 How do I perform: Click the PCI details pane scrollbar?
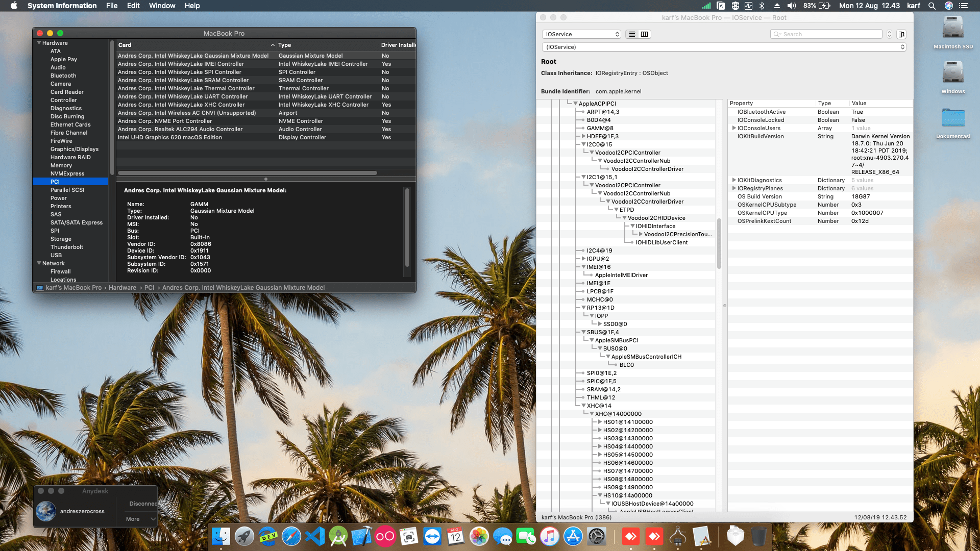tap(407, 228)
